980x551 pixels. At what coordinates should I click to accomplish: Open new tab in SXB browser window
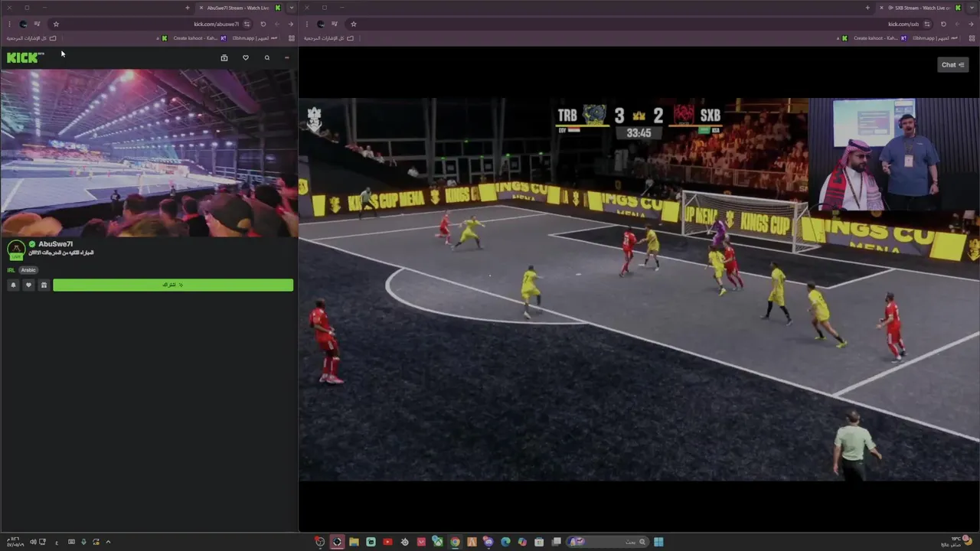(x=867, y=8)
